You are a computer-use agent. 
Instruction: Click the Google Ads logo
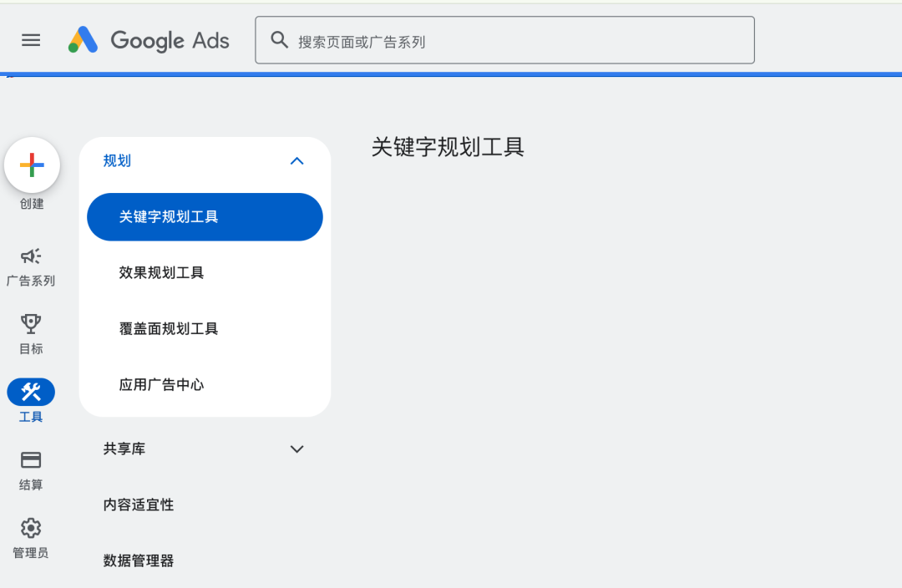(149, 40)
